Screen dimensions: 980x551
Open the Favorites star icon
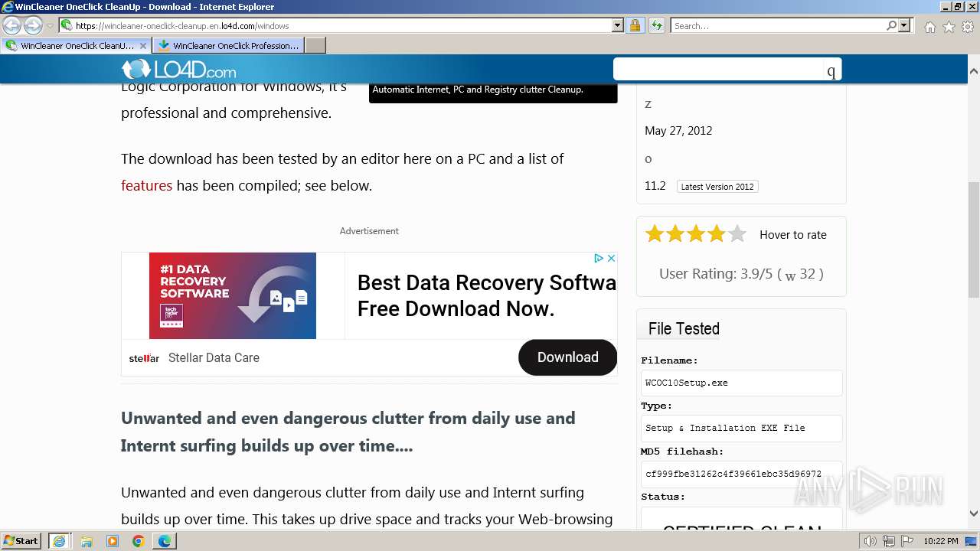point(949,27)
